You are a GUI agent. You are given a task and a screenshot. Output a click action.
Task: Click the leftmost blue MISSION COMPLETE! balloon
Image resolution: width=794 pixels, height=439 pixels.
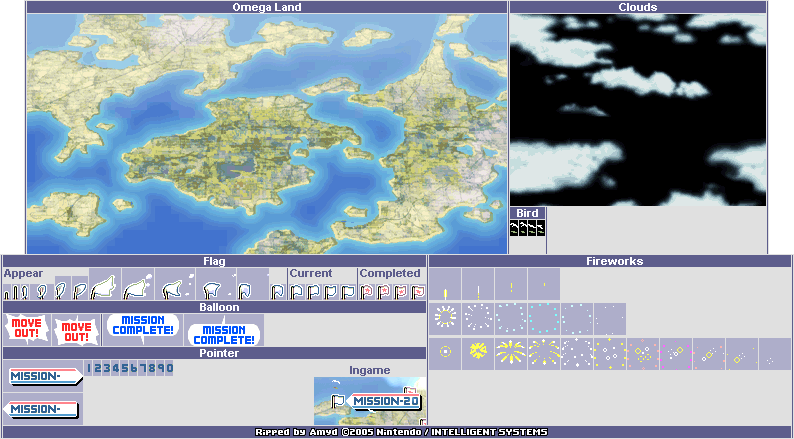point(142,327)
